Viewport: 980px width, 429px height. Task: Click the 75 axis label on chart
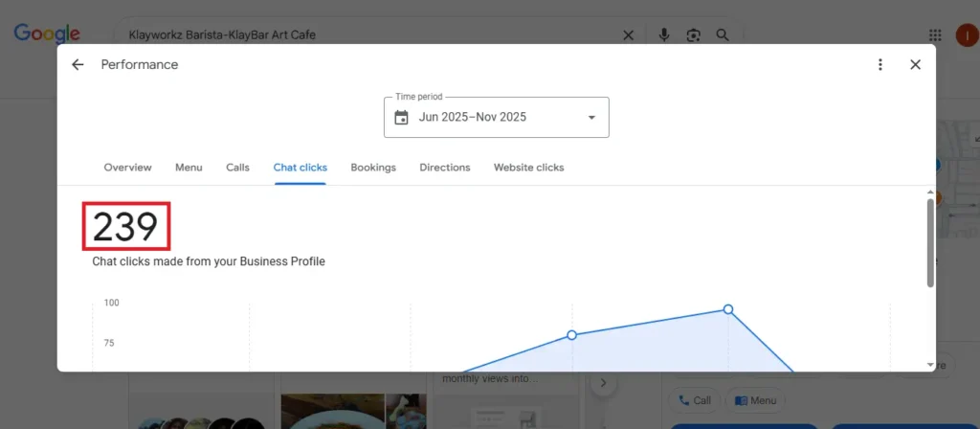click(109, 343)
